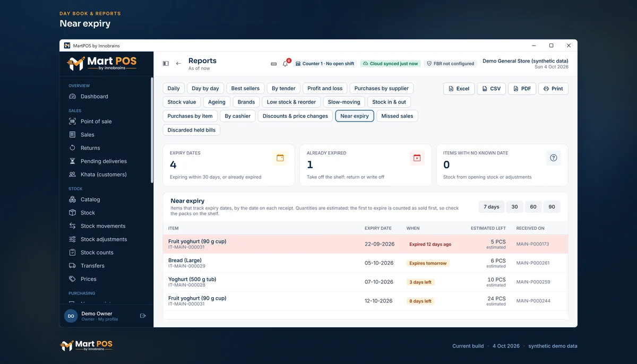
Task: Select the Profit and loss report
Action: (x=325, y=89)
